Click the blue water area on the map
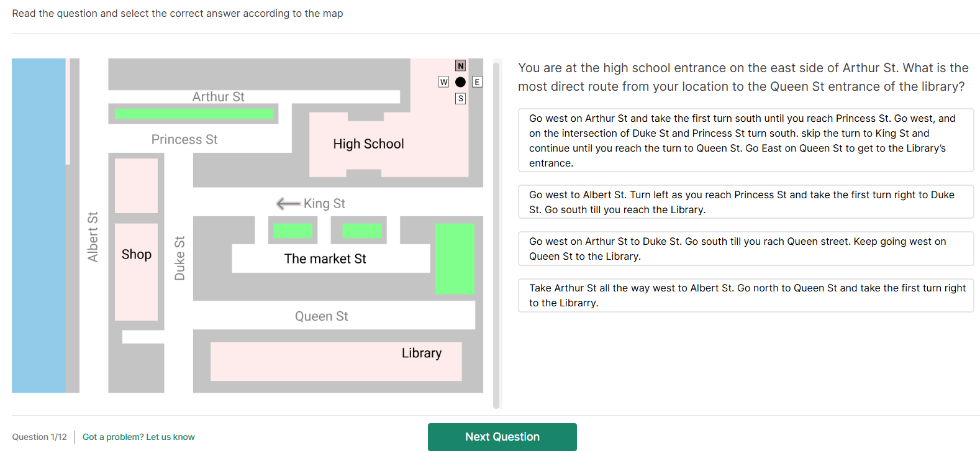980x453 pixels. [39, 225]
